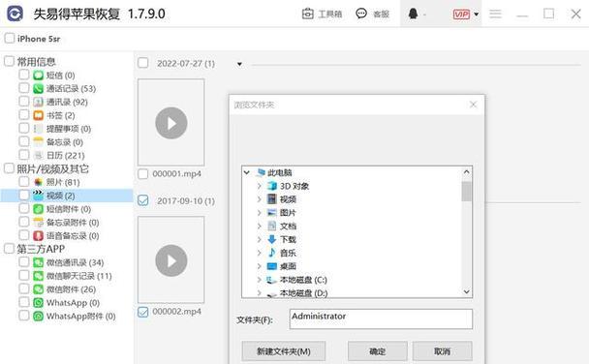The width and height of the screenshot is (589, 364).
Task: Open the dropdown arrow beside the VIP badge
Action: (x=477, y=15)
